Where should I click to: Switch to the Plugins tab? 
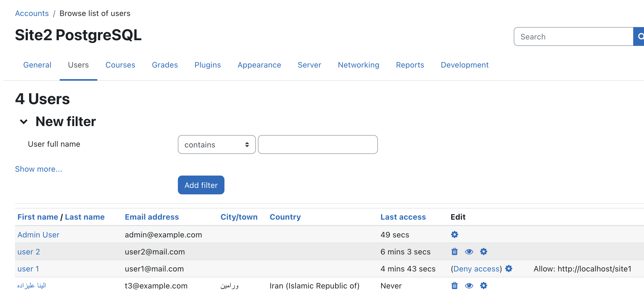(208, 65)
